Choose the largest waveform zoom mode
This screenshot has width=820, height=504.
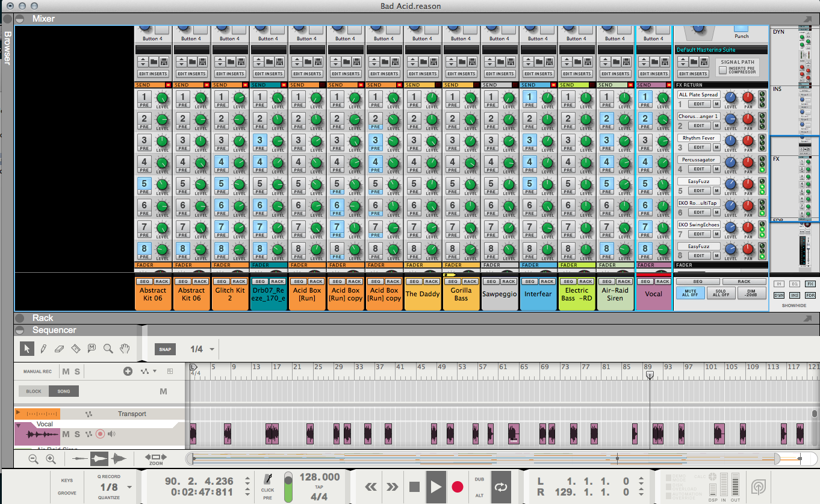pos(119,459)
